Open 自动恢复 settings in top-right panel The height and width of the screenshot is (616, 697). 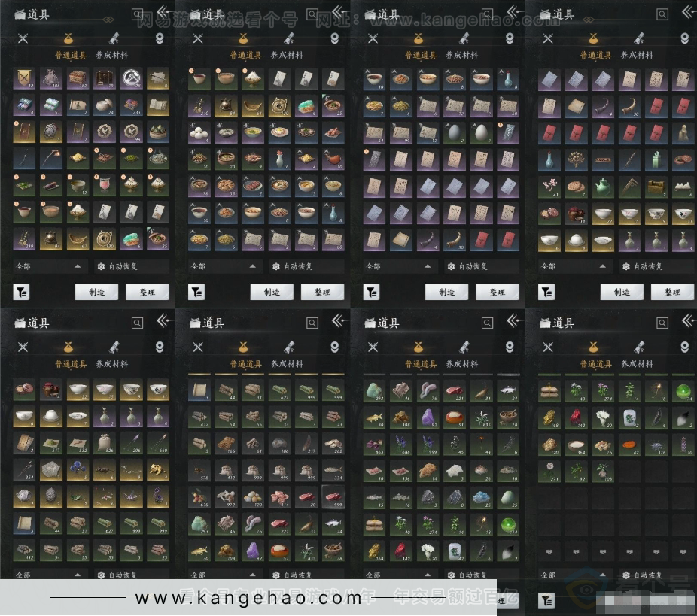(x=643, y=266)
